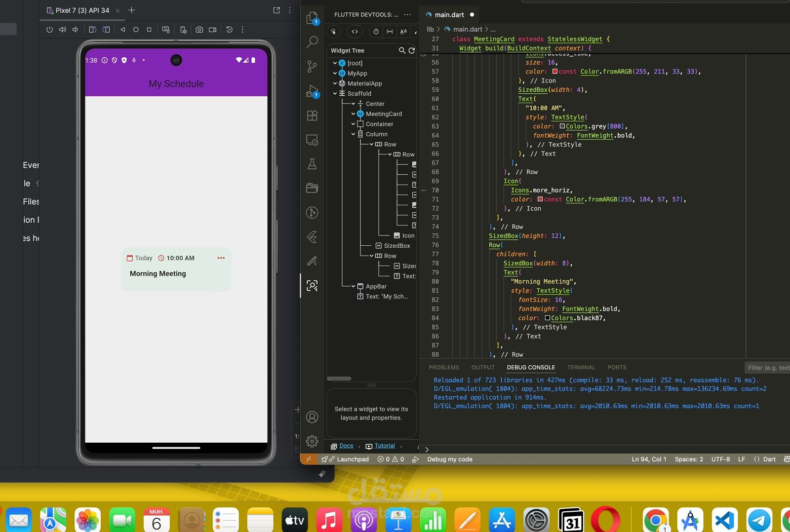Collapse the MeetingCard tree node

tap(353, 114)
